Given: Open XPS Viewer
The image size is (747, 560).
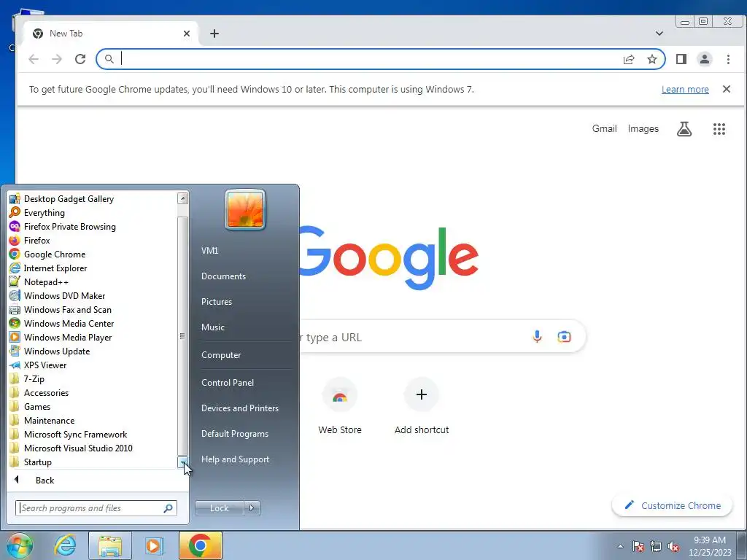Looking at the screenshot, I should click(x=92, y=365).
